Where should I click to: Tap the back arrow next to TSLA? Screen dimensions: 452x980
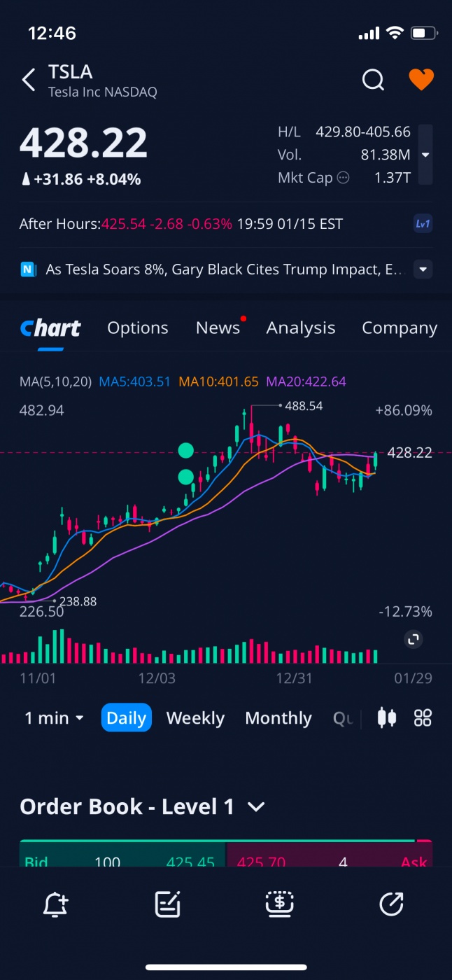coord(29,80)
